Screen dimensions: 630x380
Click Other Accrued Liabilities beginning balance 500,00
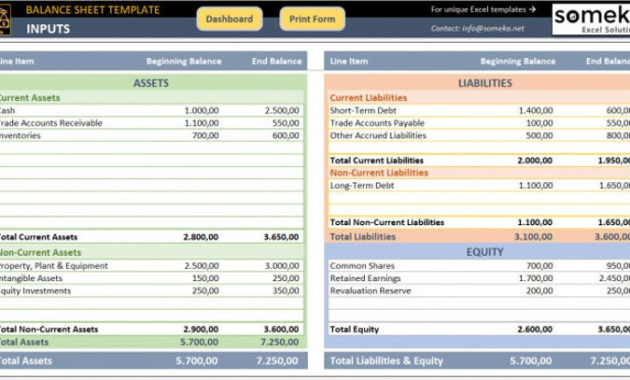pyautogui.click(x=540, y=135)
